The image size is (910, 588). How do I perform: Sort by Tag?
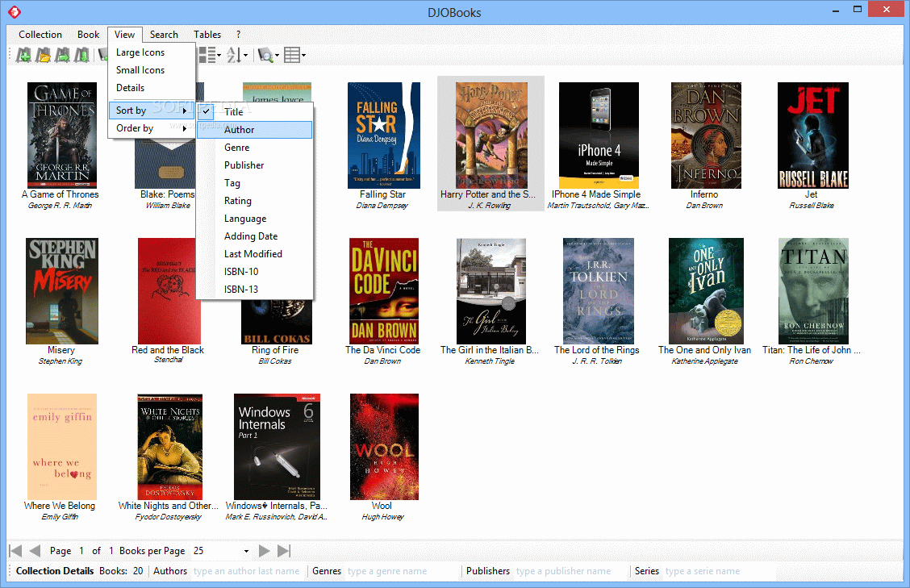tap(255, 183)
